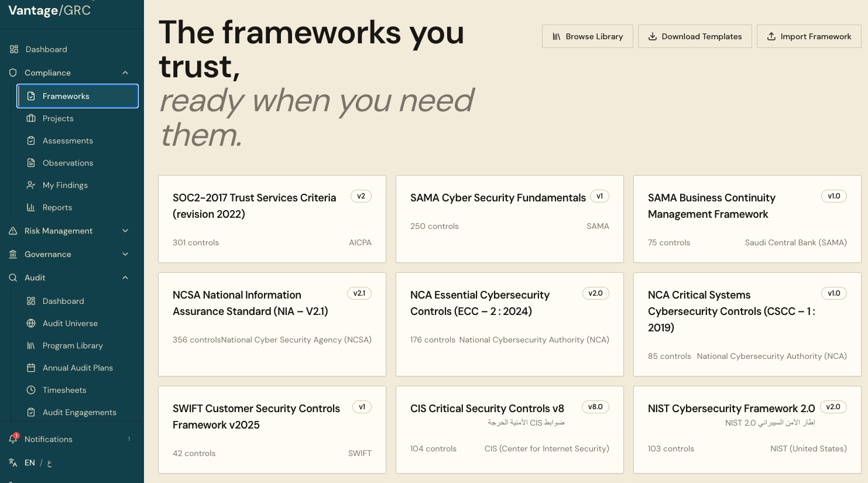Open Notifications in the sidebar
The image size is (868, 483).
pyautogui.click(x=71, y=439)
